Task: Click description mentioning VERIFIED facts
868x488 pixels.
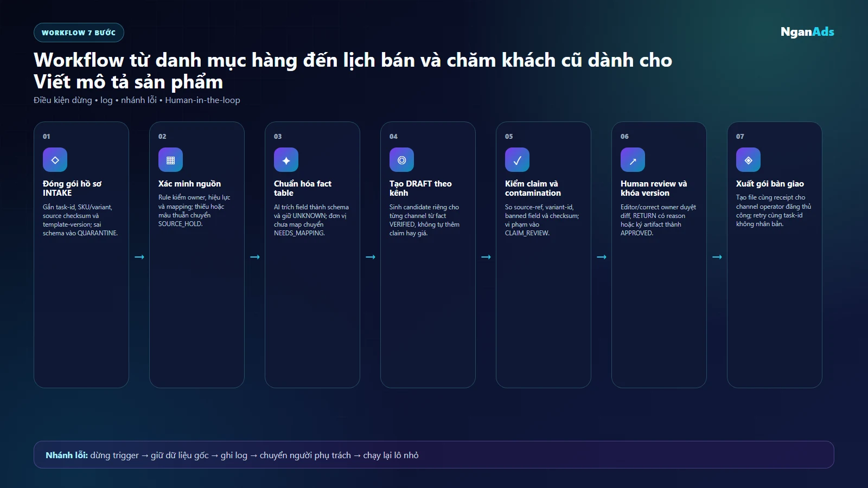Action: [424, 220]
